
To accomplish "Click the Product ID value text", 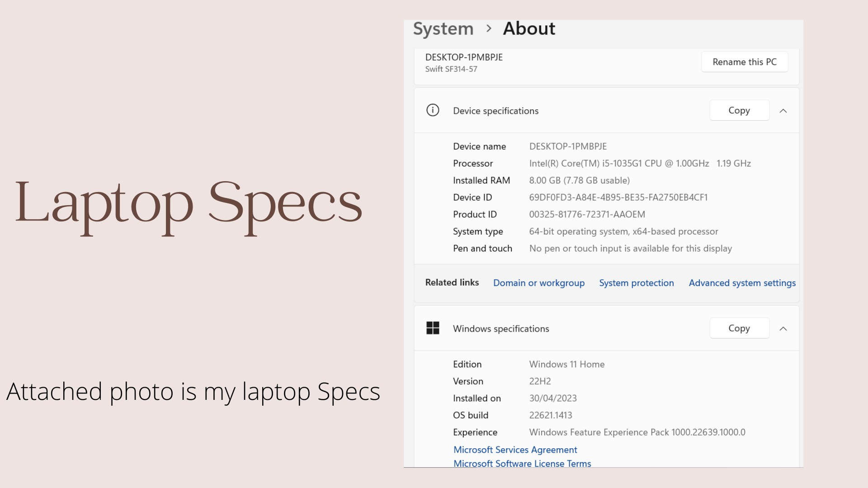I will [x=587, y=214].
